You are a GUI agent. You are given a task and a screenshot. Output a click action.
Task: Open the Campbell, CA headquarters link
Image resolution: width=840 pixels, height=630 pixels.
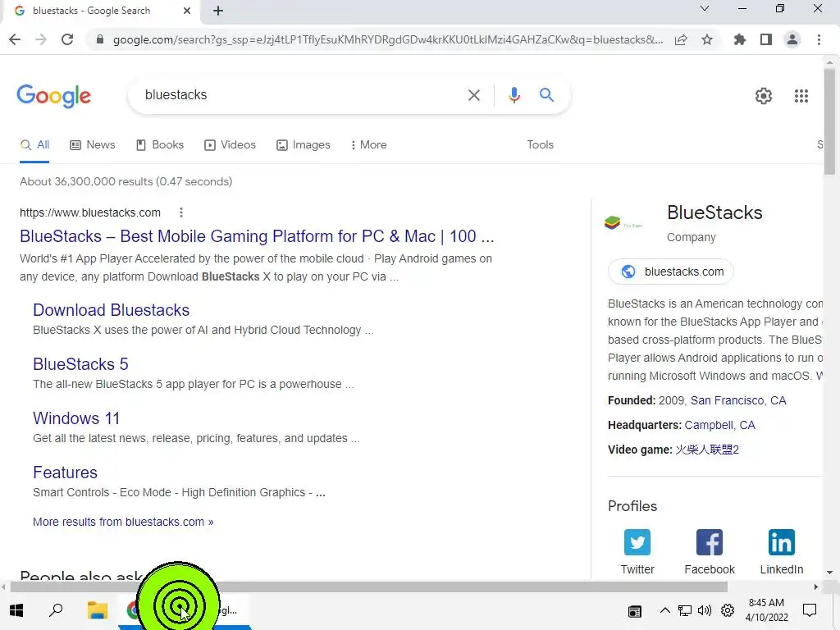pos(719,426)
